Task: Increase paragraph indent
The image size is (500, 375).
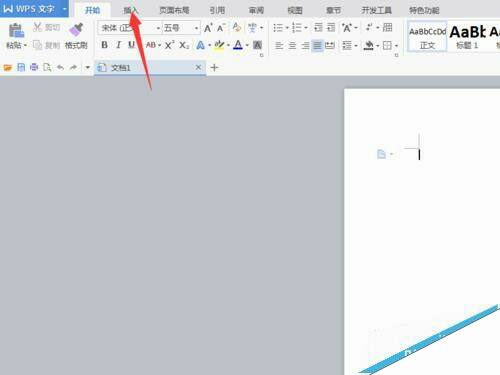Action: click(331, 27)
